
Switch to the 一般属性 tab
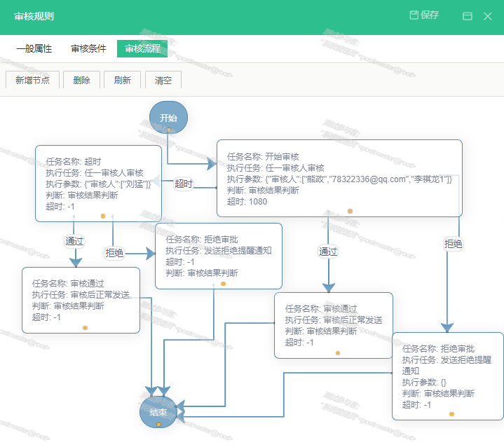click(34, 49)
